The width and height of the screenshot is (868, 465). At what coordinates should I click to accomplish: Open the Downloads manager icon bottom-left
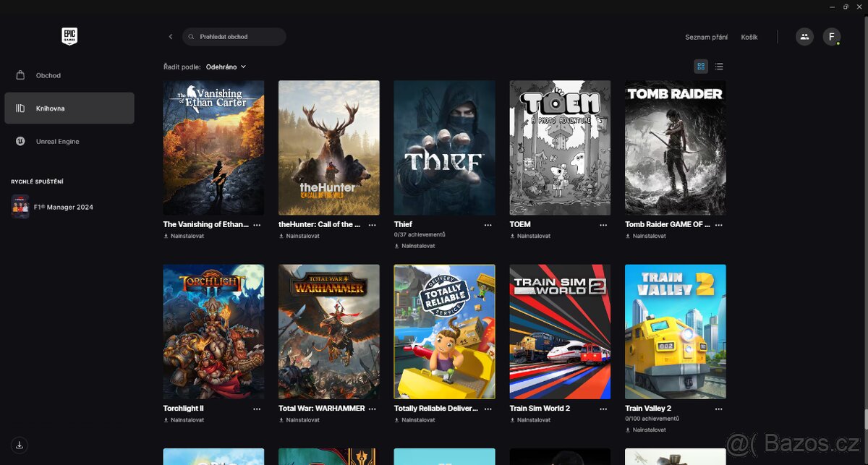coord(20,445)
